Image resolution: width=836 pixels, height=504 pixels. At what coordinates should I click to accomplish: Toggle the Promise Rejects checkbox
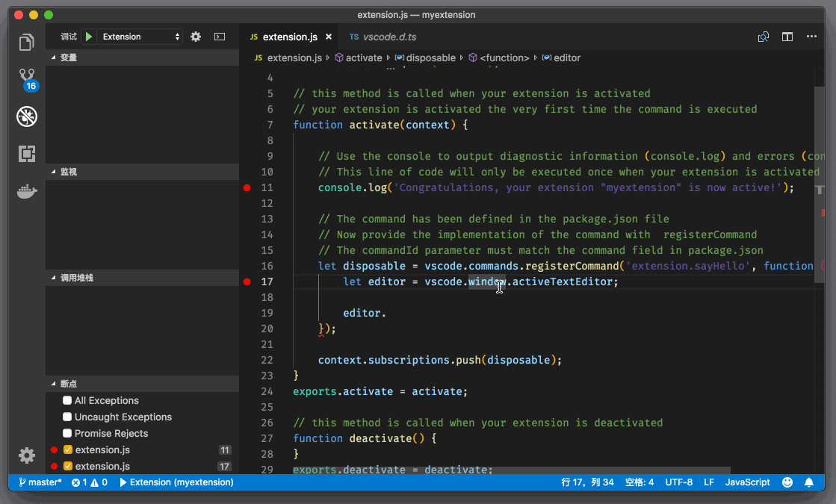pyautogui.click(x=67, y=434)
